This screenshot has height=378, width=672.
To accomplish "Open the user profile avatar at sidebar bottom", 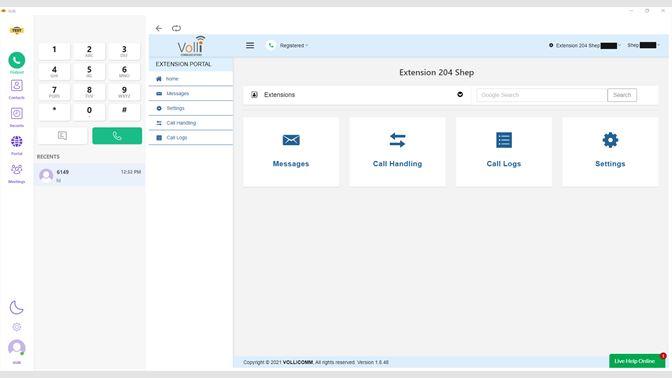I will click(17, 348).
